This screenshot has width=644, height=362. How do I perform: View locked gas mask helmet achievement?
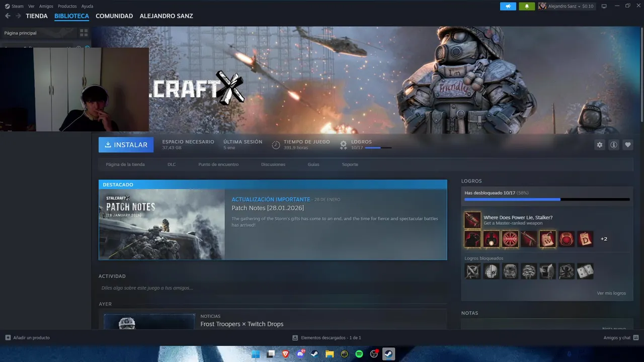tap(510, 271)
